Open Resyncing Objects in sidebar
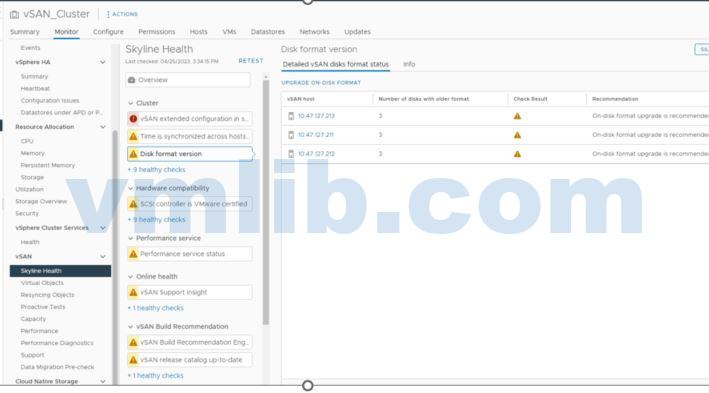 click(47, 295)
